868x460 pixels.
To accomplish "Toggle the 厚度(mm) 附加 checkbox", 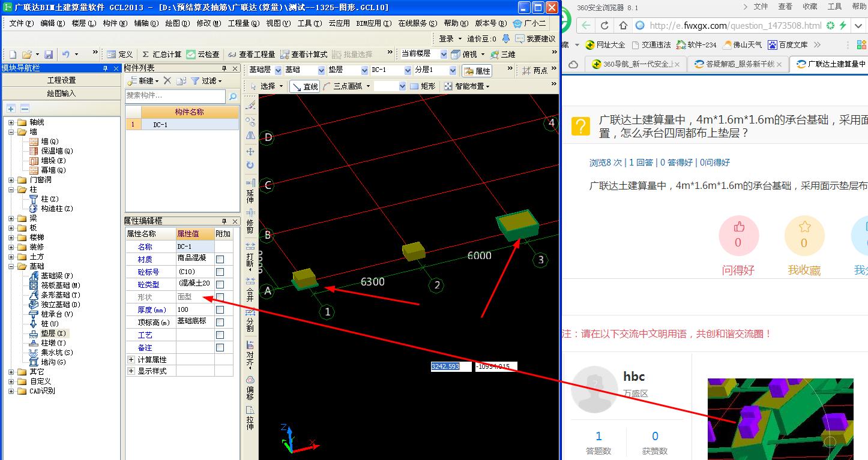I will click(x=220, y=309).
